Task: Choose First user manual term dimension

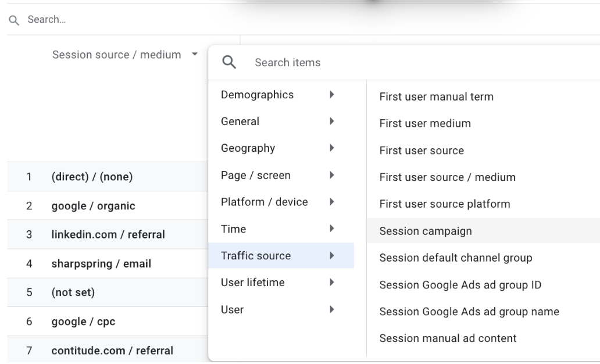Action: (436, 97)
